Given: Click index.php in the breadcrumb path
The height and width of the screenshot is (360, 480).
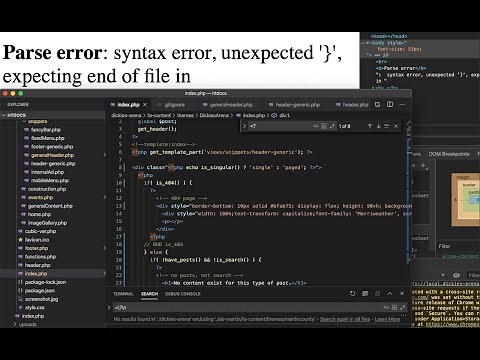Looking at the screenshot, I should 253,115.
